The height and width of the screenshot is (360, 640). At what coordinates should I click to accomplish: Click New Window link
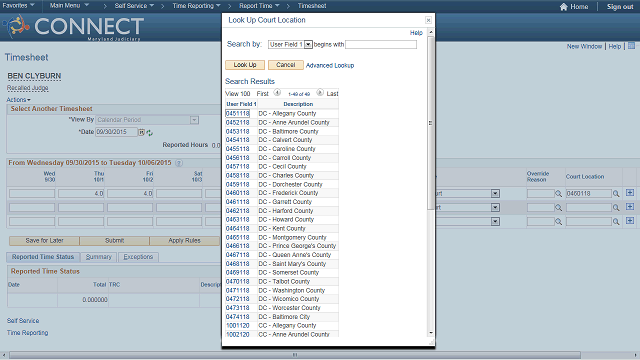click(x=584, y=47)
